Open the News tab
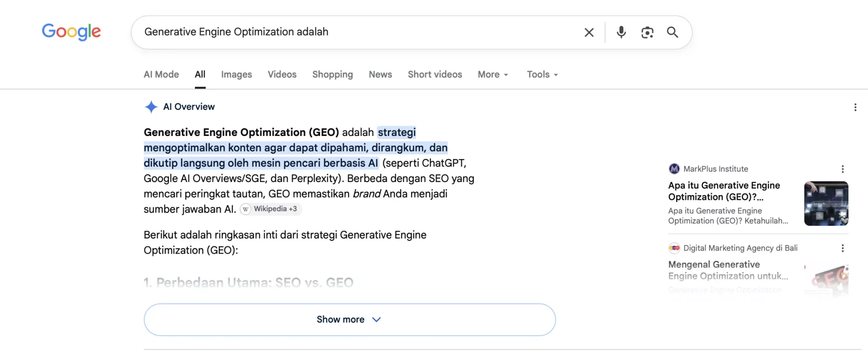This screenshot has height=351, width=868. 380,74
